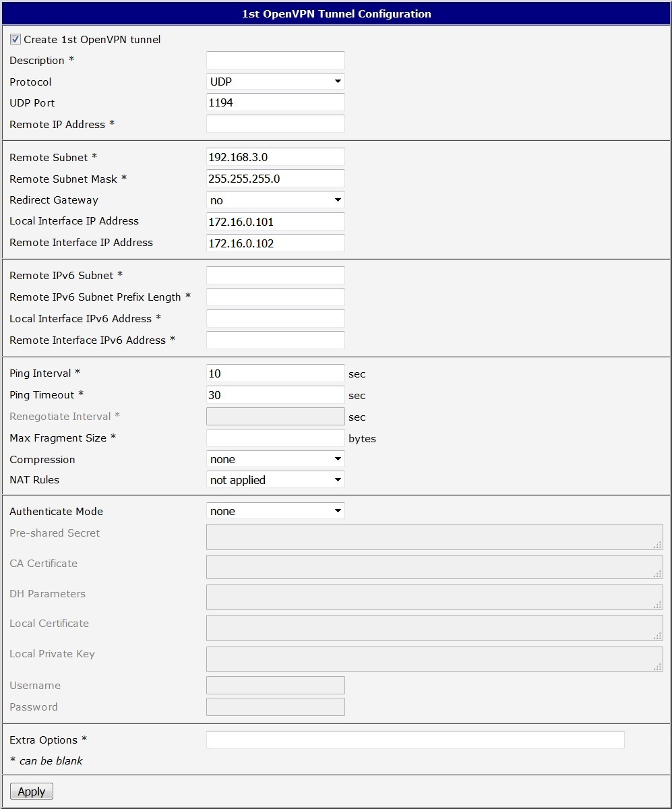The image size is (672, 809).
Task: Click the Description input field
Action: click(276, 61)
